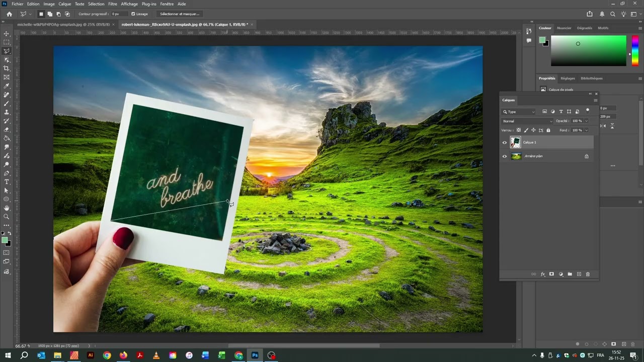Toggle lock transparent pixels
Screen dimensions: 644x362
click(x=519, y=130)
